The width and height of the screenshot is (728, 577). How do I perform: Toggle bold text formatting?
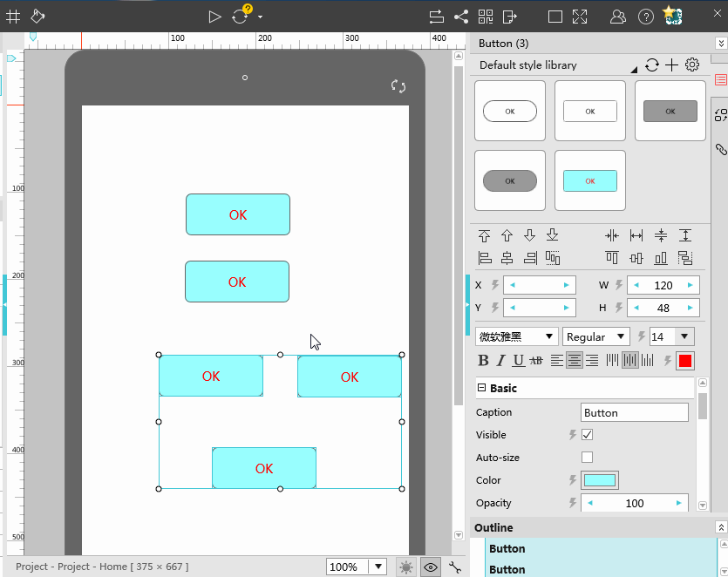pos(483,361)
